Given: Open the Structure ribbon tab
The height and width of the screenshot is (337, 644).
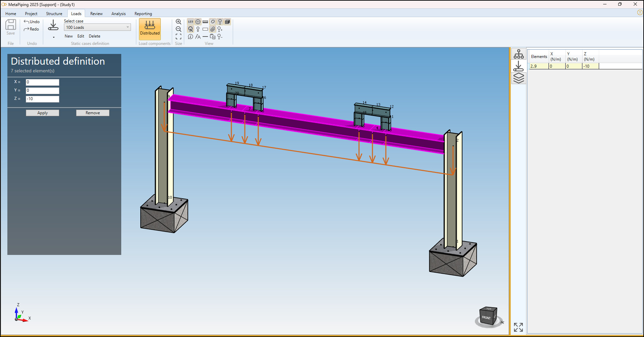Looking at the screenshot, I should point(54,14).
